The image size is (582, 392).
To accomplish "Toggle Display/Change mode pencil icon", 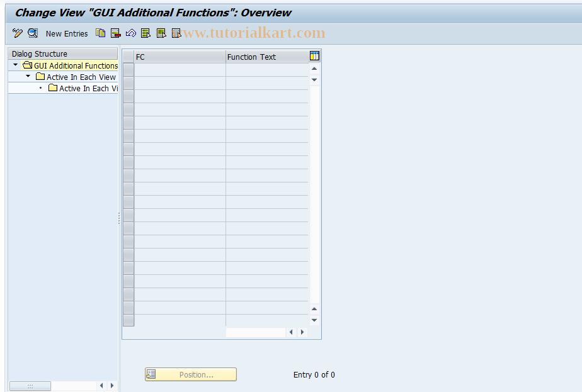I will 17,33.
